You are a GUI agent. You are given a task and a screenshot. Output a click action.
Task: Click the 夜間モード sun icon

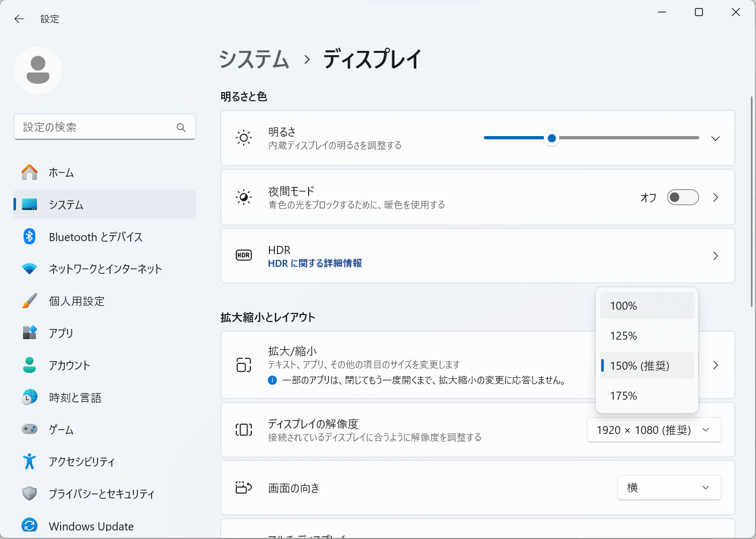[x=244, y=197]
